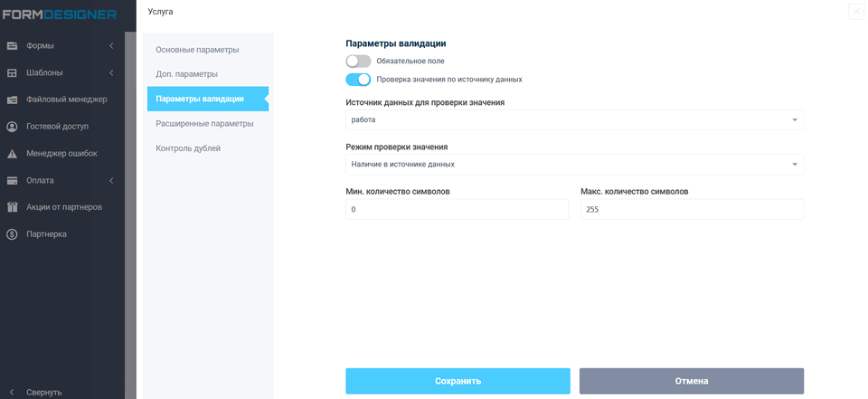Open the Источник данных dropdown showing работа
Viewport: 868px width, 399px height.
tap(574, 120)
